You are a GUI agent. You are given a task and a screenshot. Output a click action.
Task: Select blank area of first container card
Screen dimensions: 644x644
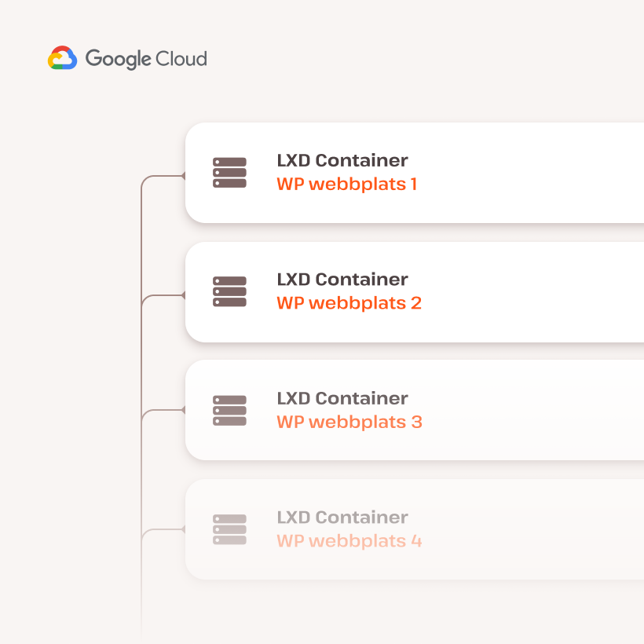534,173
